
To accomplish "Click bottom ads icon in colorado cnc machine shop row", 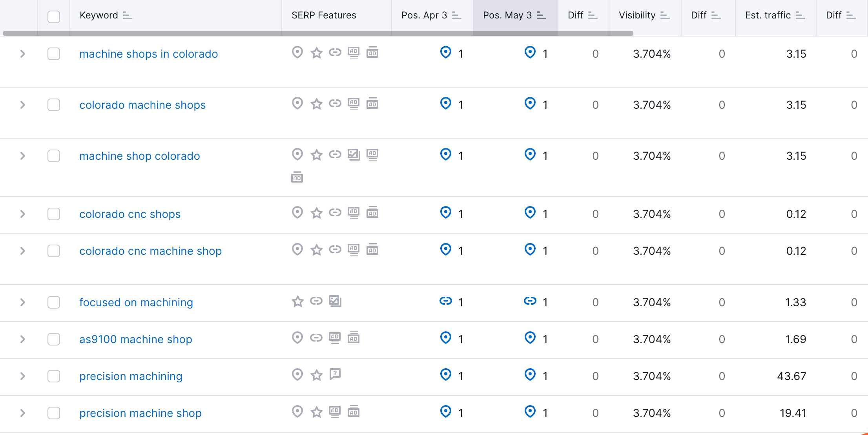I will 372,249.
